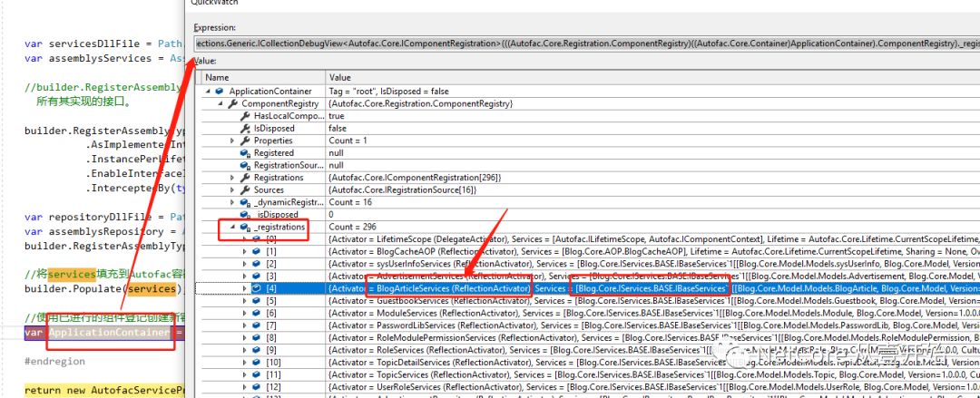
Task: Click the wrench icon beside ComponentRegistry
Action: coord(232,103)
